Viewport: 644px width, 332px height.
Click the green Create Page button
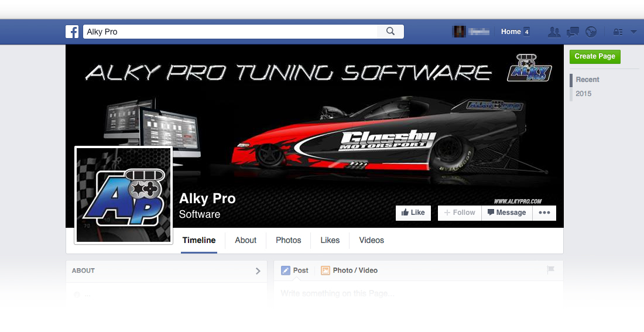[595, 56]
